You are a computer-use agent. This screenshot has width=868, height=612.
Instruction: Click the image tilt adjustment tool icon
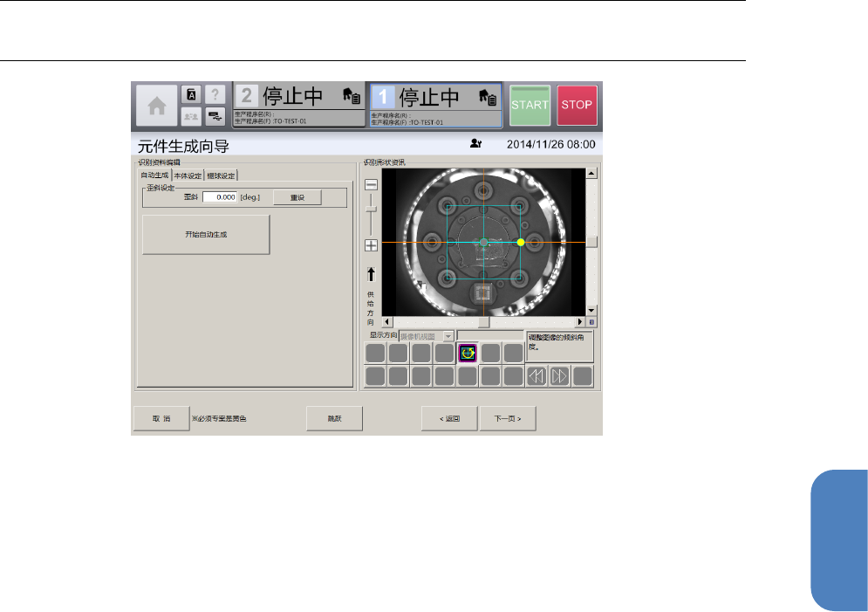(467, 353)
